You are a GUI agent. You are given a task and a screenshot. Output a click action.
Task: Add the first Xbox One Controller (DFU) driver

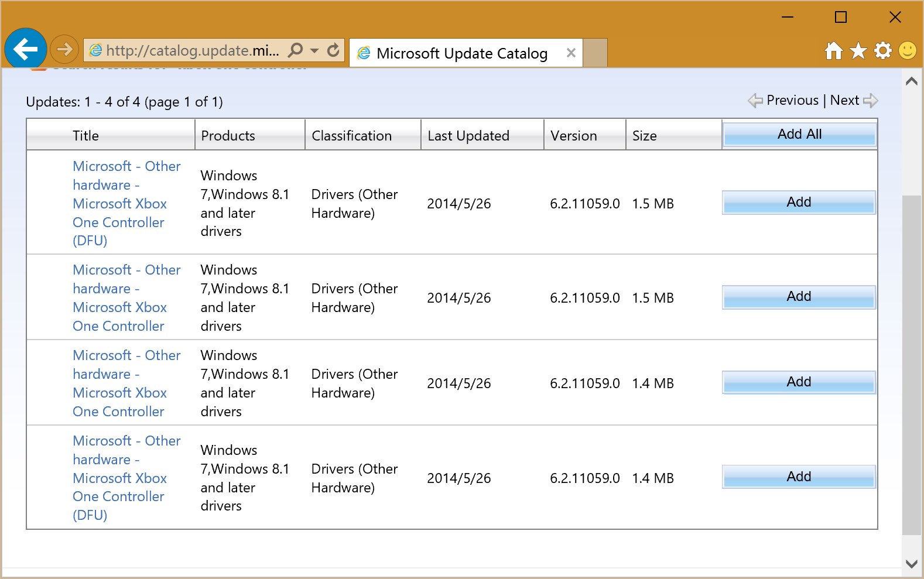pyautogui.click(x=799, y=203)
